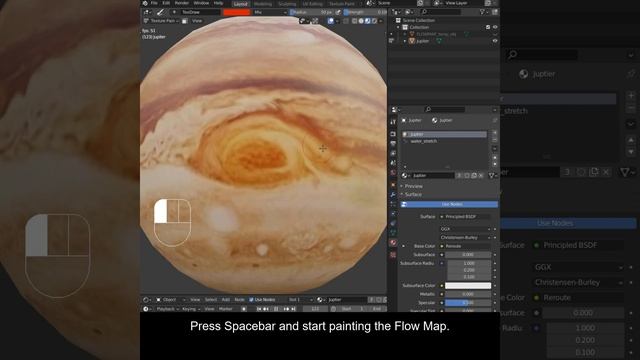Switch to the UV Editing workspace tab
The height and width of the screenshot is (360, 640).
(x=313, y=4)
